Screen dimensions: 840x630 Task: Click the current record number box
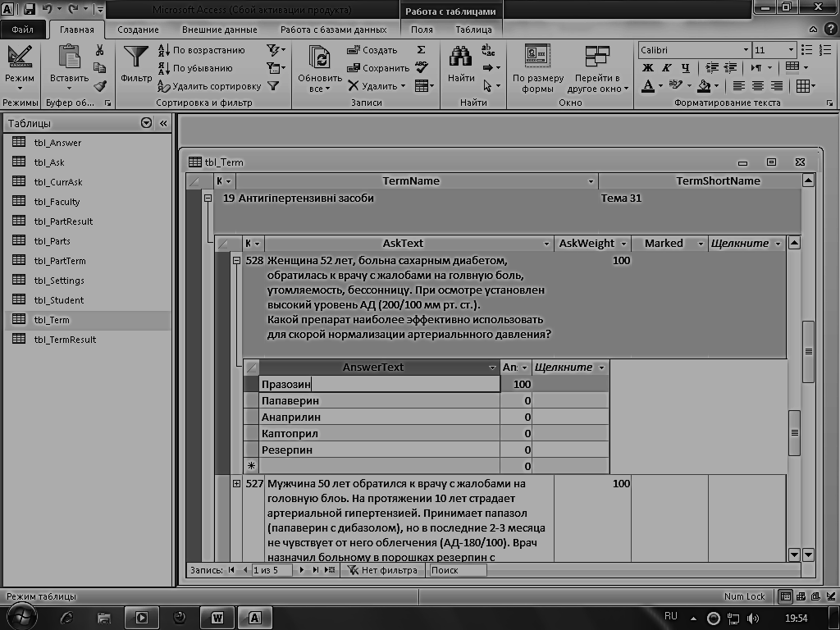pos(272,570)
